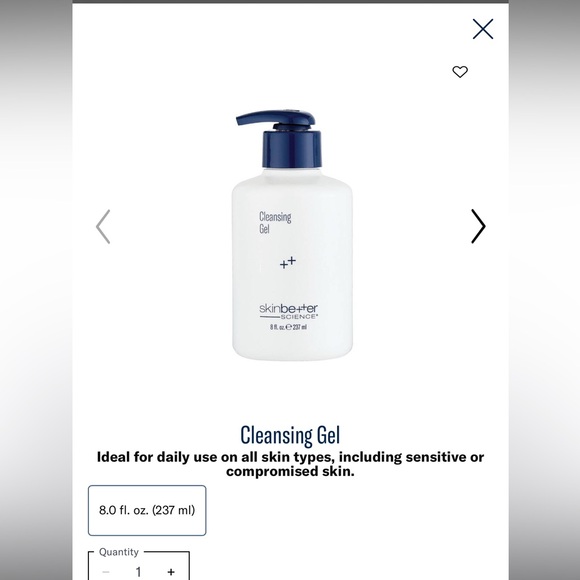Viewport: 580px width, 580px height.
Task: Click the double plus symbol on the bottle
Action: pyautogui.click(x=288, y=262)
